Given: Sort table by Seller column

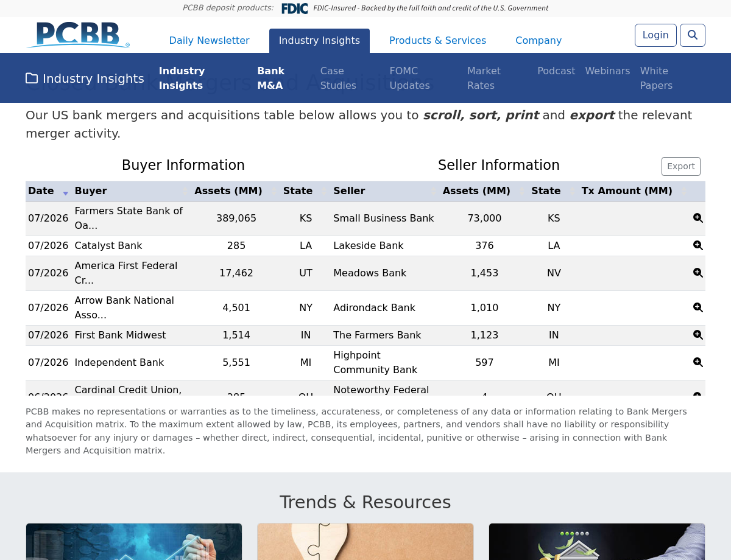Looking at the screenshot, I should tap(385, 191).
